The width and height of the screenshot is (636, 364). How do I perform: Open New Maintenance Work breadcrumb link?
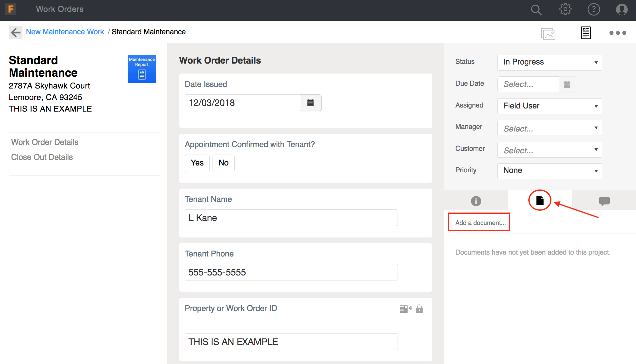(65, 32)
